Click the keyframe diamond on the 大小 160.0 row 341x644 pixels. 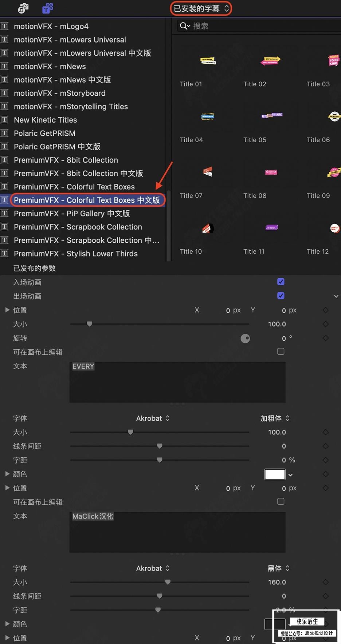[x=326, y=582]
